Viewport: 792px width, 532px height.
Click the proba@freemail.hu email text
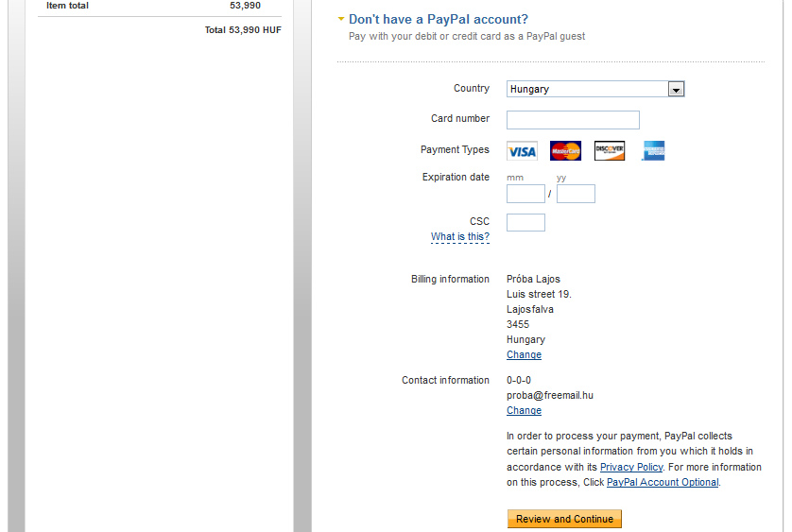[x=550, y=395]
